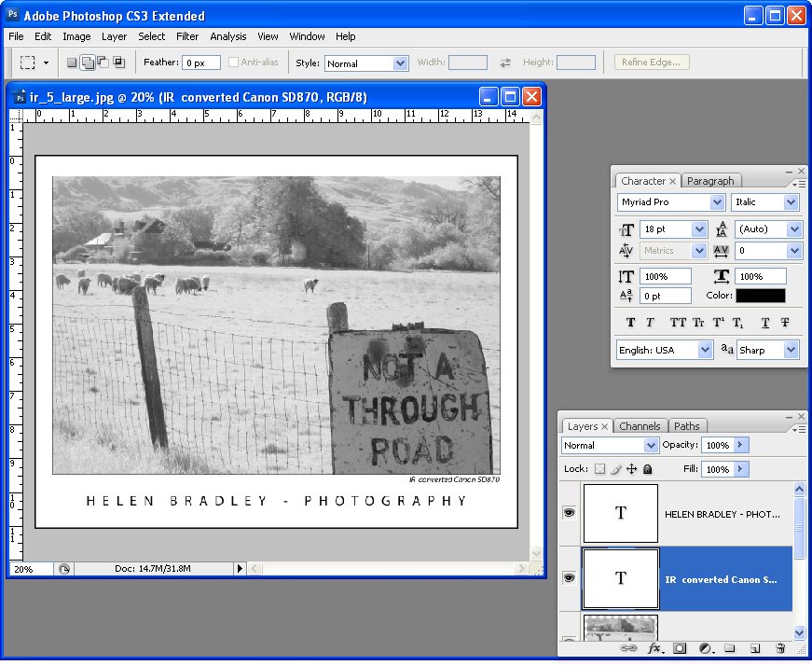Click the Link layers icon
This screenshot has width=812, height=665.
[x=628, y=648]
